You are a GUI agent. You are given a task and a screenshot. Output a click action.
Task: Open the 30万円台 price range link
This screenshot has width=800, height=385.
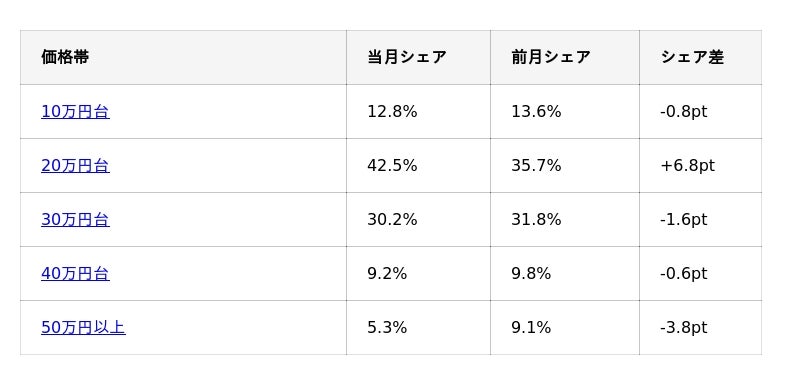[75, 220]
